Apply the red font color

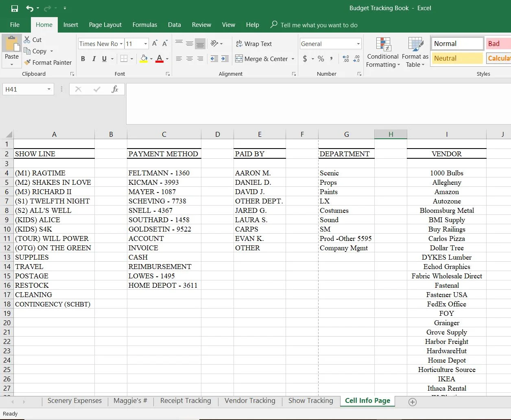pyautogui.click(x=159, y=59)
